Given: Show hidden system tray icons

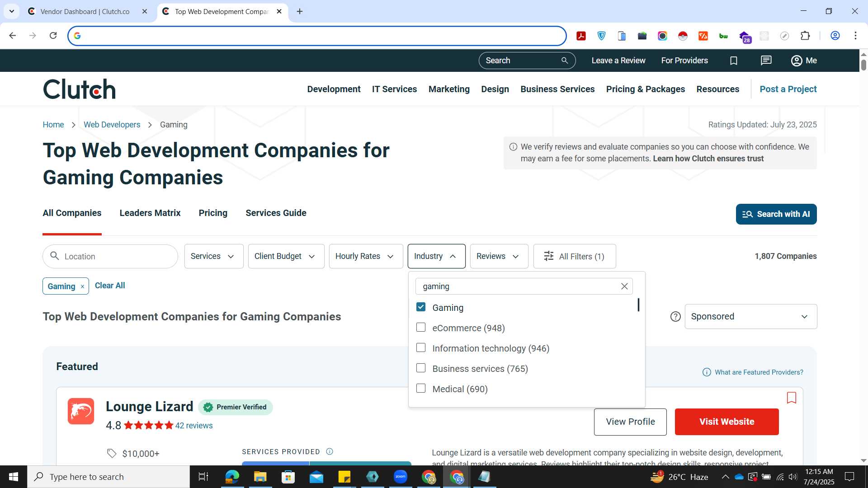Looking at the screenshot, I should click(x=725, y=477).
